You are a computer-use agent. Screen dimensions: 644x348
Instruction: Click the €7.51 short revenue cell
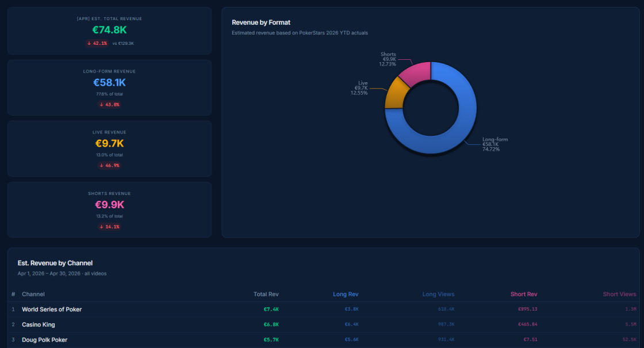click(x=530, y=339)
